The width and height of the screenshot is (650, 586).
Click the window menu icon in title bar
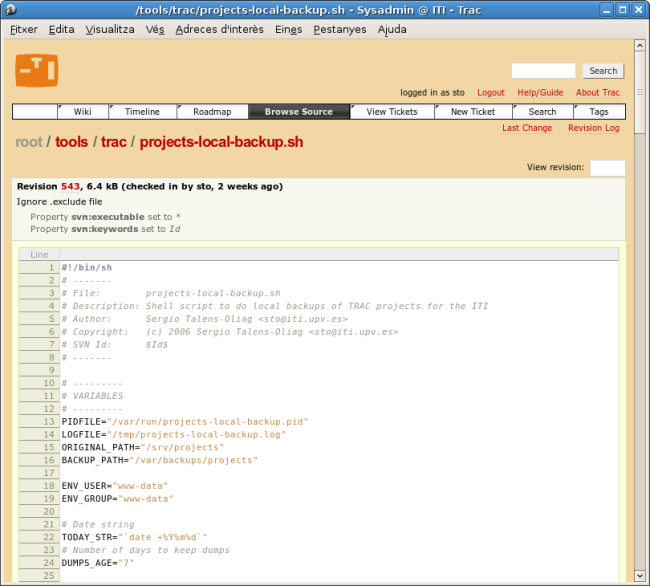[9, 9]
